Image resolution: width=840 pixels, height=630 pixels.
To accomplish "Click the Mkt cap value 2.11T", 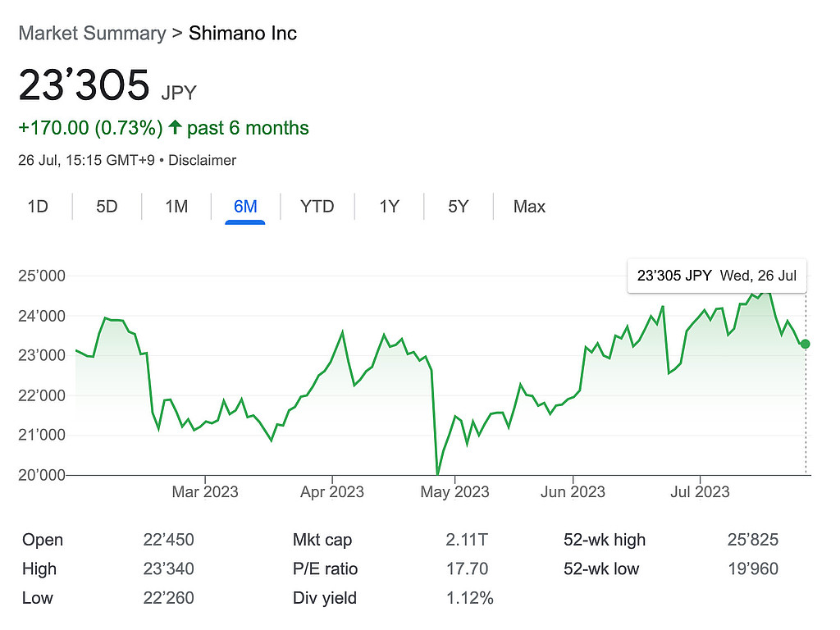I will (x=467, y=540).
